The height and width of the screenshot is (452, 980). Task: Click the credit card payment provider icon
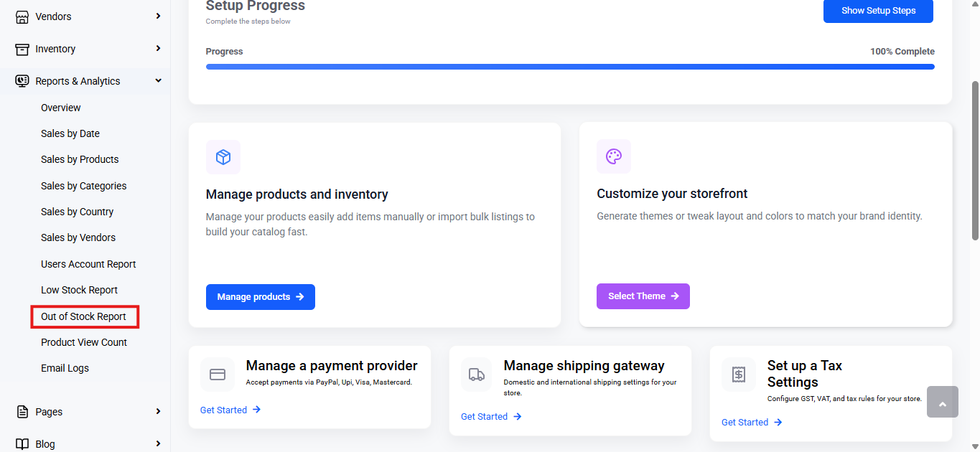coord(218,375)
